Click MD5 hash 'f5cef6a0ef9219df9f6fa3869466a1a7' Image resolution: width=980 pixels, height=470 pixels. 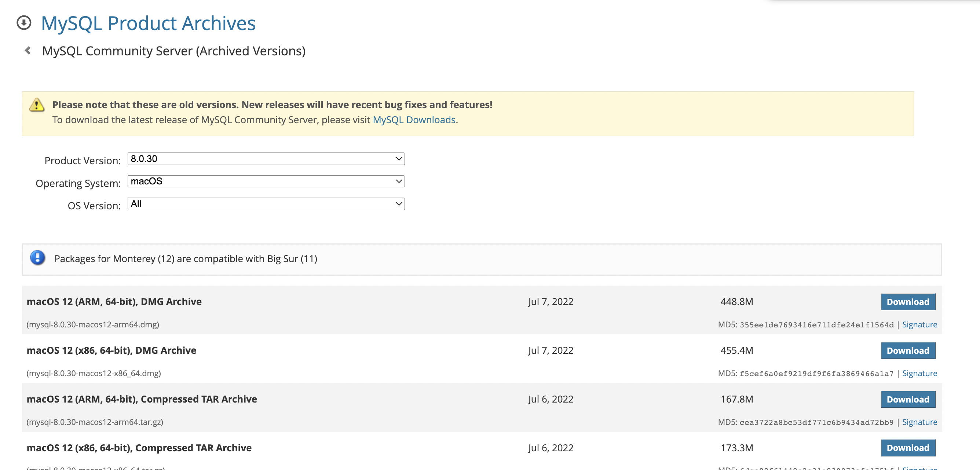(817, 374)
